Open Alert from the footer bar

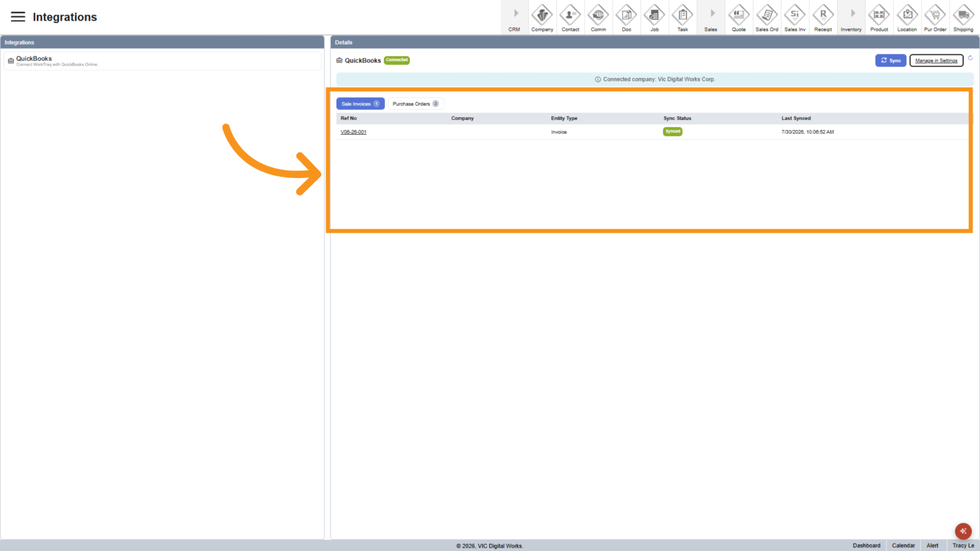932,546
